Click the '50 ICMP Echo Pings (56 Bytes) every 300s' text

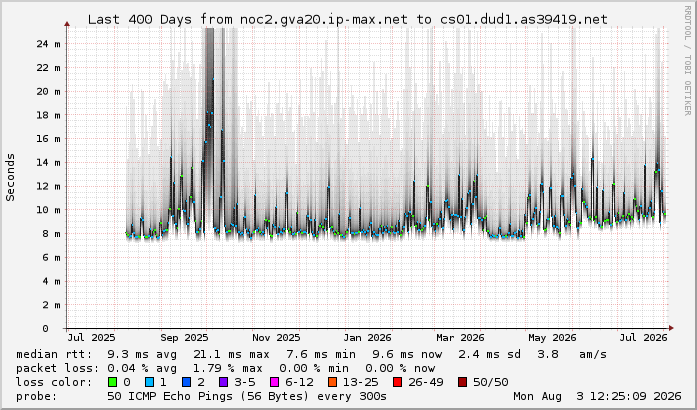point(247,396)
